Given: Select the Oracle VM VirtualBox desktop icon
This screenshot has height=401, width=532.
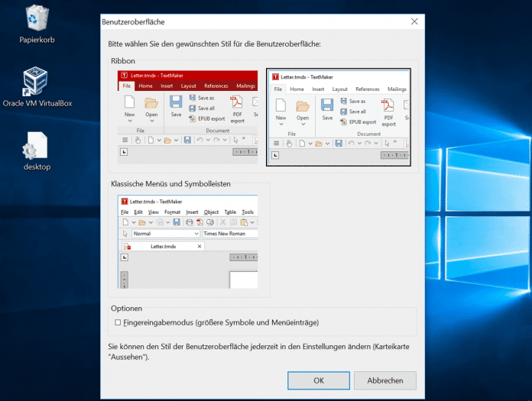Looking at the screenshot, I should (37, 81).
